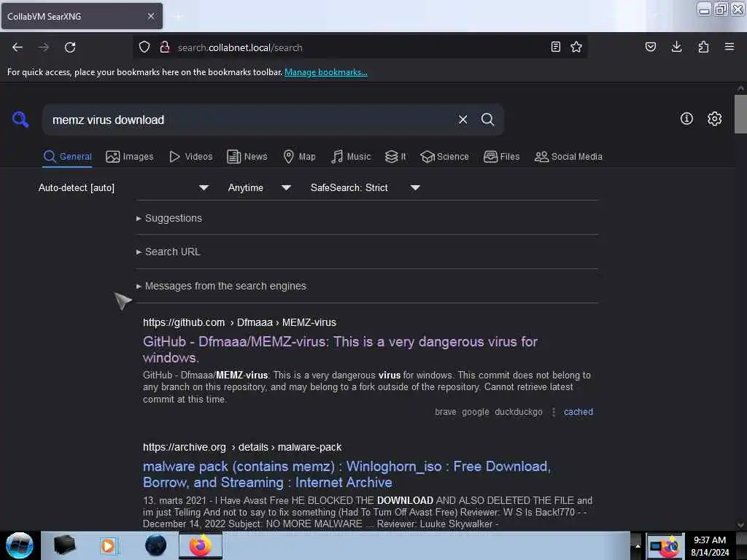Open the Anytime time range dropdown
This screenshot has height=560, width=747.
point(259,187)
